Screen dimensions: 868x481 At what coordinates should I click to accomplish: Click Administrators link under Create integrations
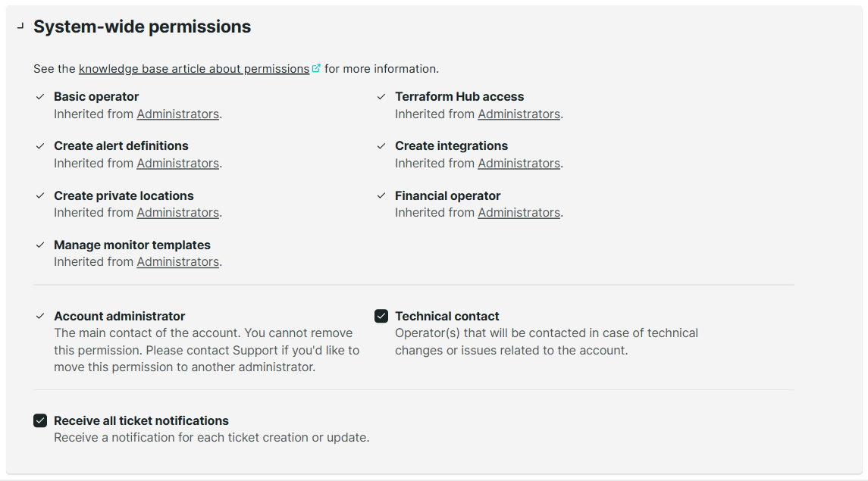point(519,163)
